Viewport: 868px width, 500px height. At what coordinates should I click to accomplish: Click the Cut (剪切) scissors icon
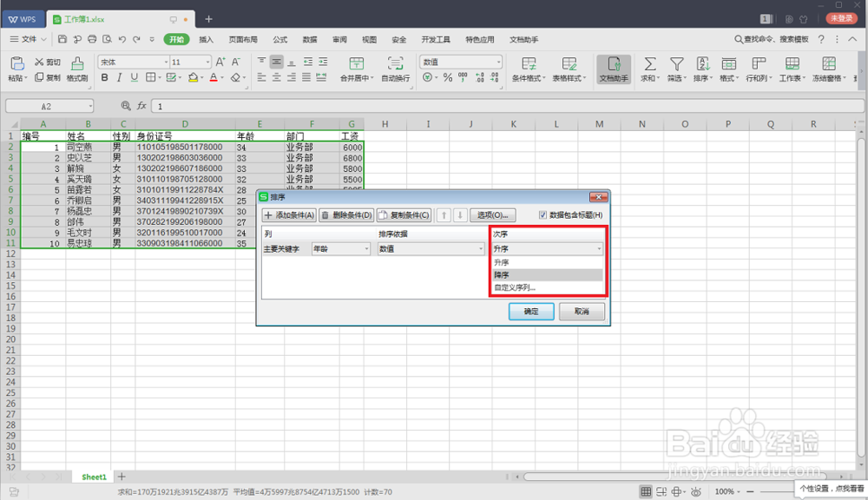(39, 62)
